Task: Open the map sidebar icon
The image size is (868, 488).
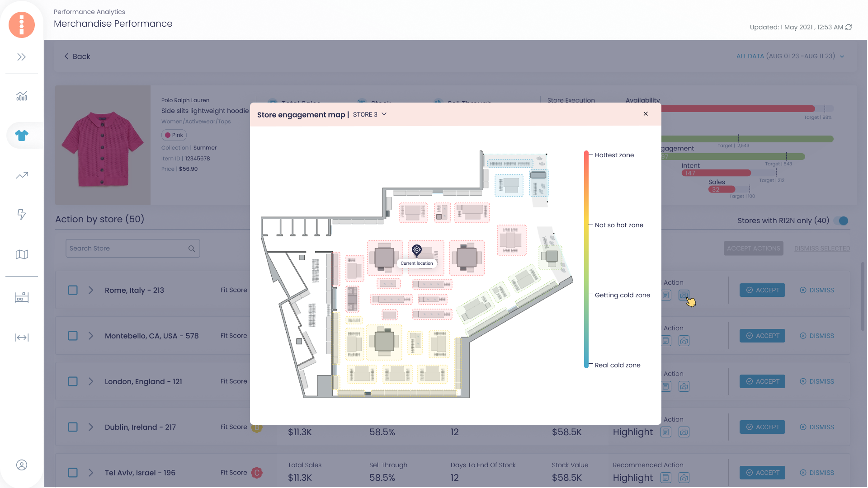Action: [x=22, y=254]
